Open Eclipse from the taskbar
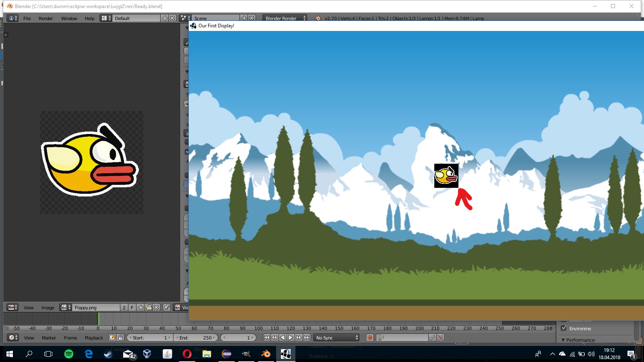 coord(227,354)
